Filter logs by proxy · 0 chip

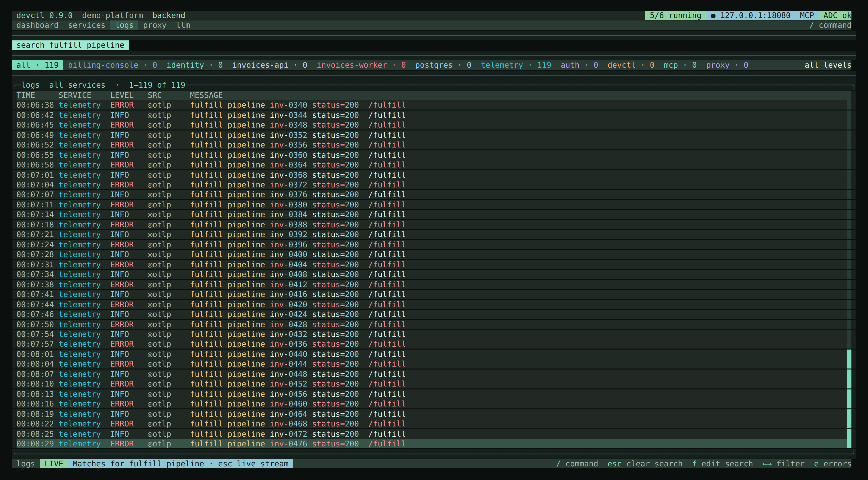point(727,65)
